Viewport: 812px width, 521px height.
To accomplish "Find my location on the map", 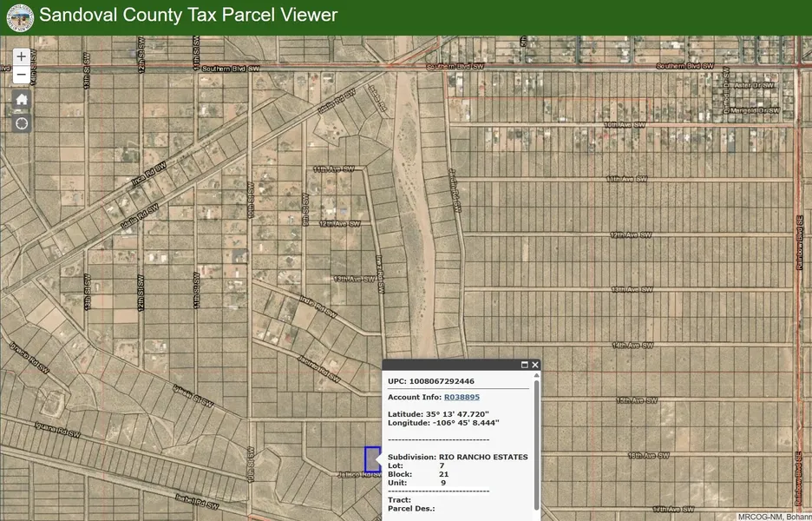I will click(22, 123).
